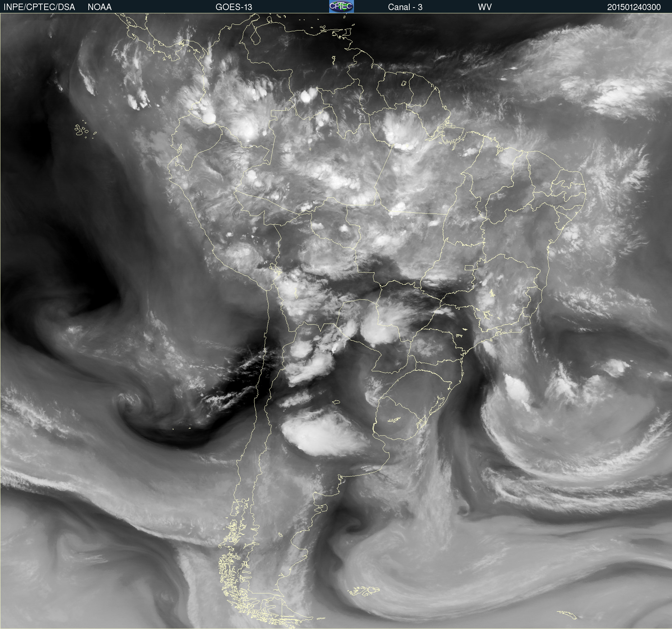
Task: Click the WV label in the header
Action: pyautogui.click(x=485, y=7)
